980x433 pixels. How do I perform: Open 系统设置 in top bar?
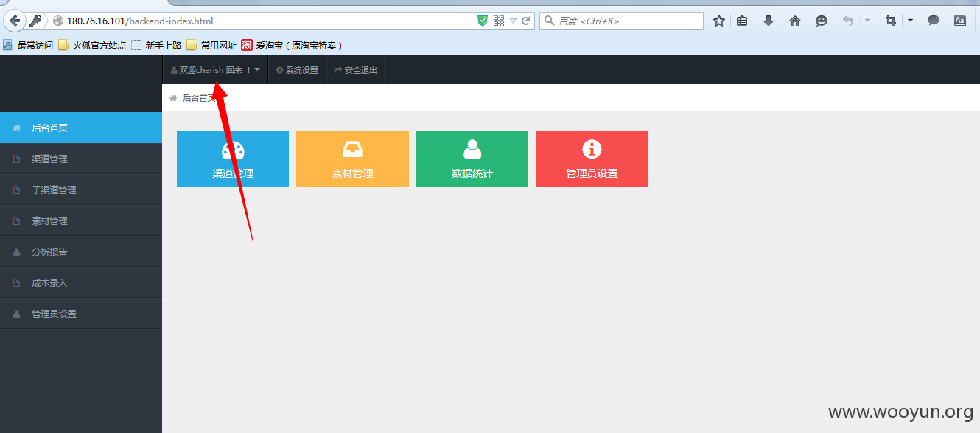click(297, 70)
